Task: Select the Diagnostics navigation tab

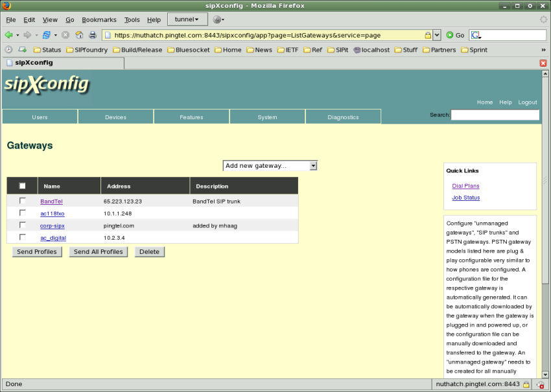Action: (344, 117)
